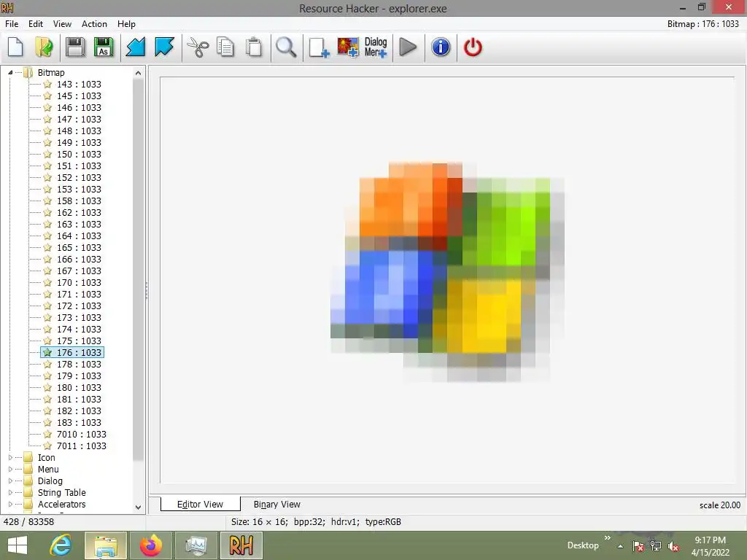Select bitmap 143 : 1033 in tree

click(x=79, y=85)
